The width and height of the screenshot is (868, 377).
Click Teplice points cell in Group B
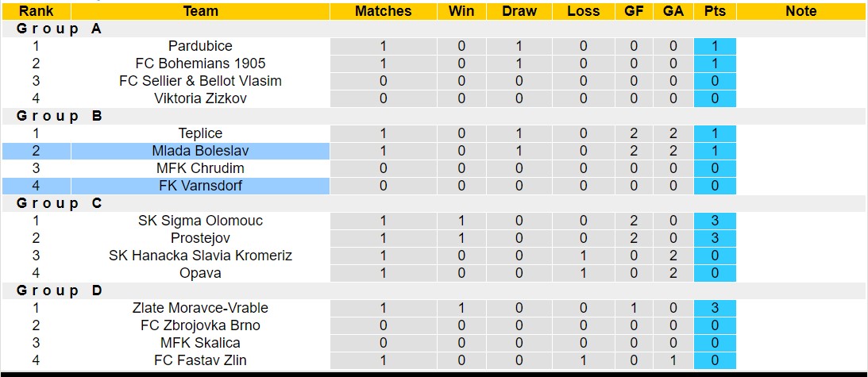(715, 133)
